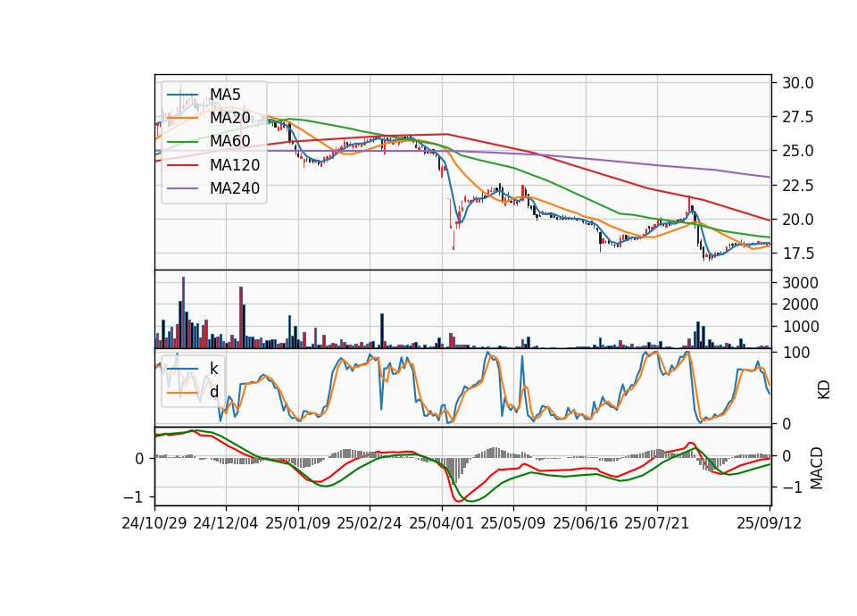Click the orange MA20 legend line sample
The image size is (857, 616).
[x=182, y=119]
